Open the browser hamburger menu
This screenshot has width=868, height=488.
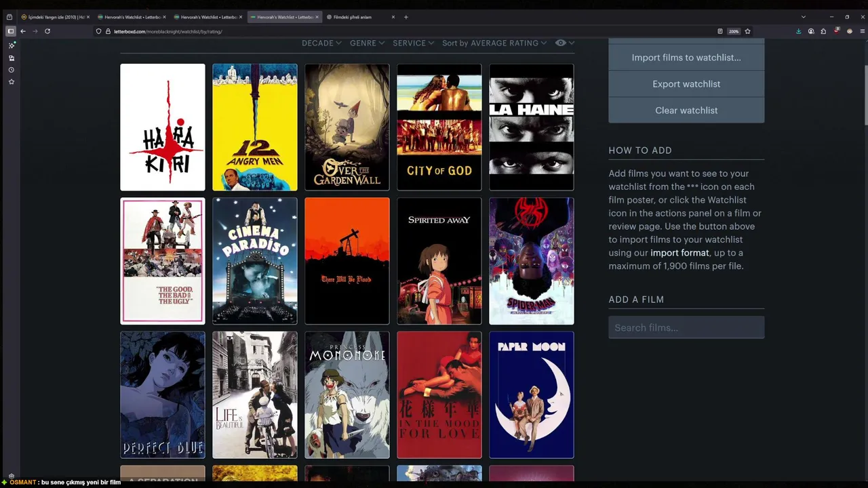tap(863, 31)
